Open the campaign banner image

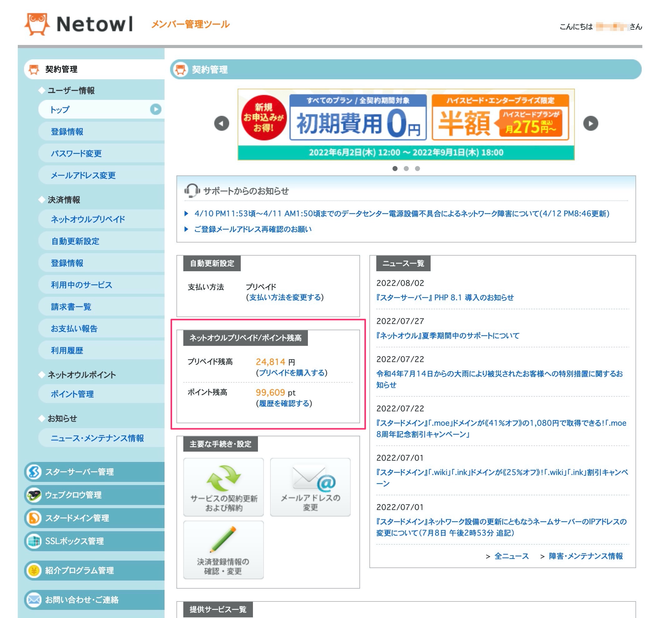pyautogui.click(x=406, y=125)
